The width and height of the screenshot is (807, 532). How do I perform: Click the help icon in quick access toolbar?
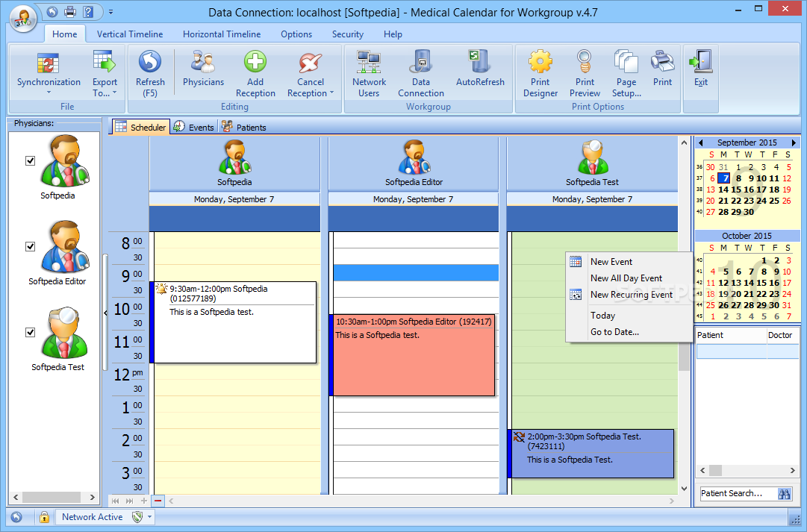pos(87,11)
